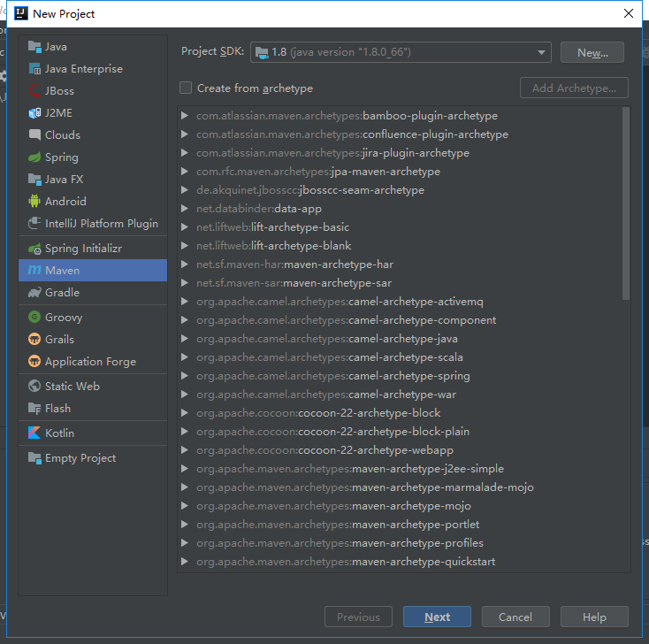This screenshot has height=644, width=649.
Task: Click the Java Enterprise icon
Action: click(34, 69)
